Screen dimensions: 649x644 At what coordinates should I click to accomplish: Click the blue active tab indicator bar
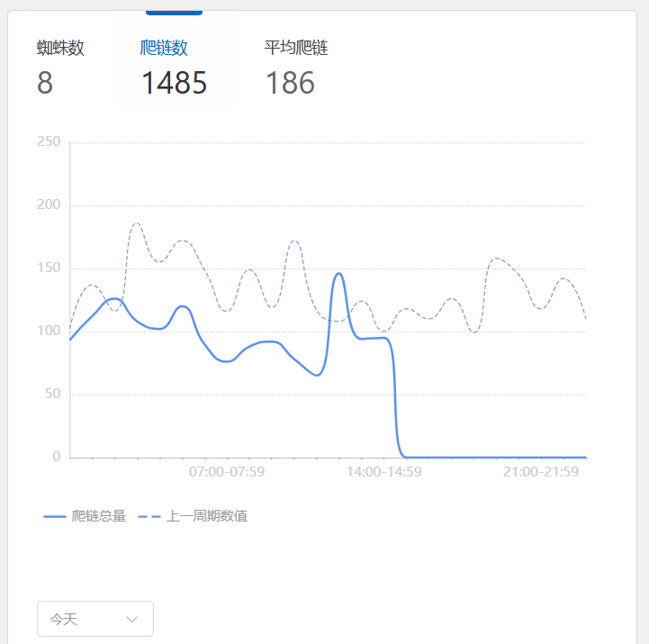175,13
